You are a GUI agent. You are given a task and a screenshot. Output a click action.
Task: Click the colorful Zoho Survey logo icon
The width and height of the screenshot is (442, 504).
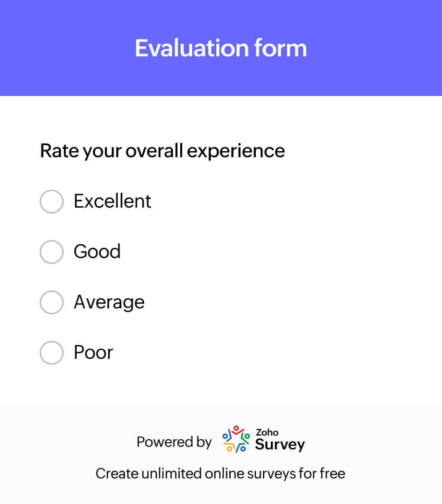[x=234, y=440]
